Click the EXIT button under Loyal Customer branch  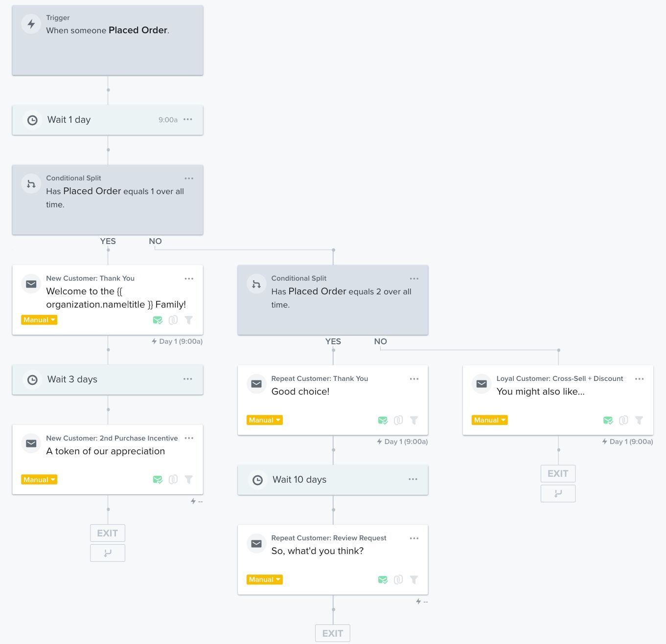558,473
